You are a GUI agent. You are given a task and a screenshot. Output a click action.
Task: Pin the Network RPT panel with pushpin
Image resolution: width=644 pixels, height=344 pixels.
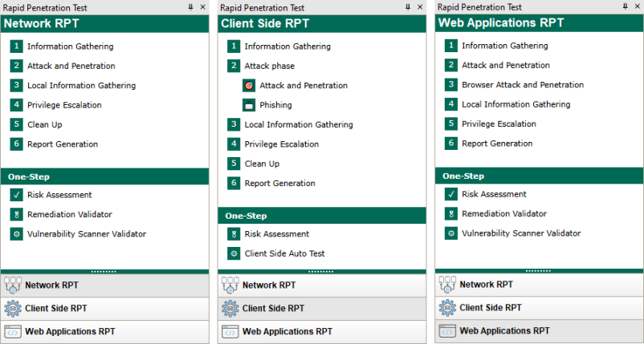(190, 7)
